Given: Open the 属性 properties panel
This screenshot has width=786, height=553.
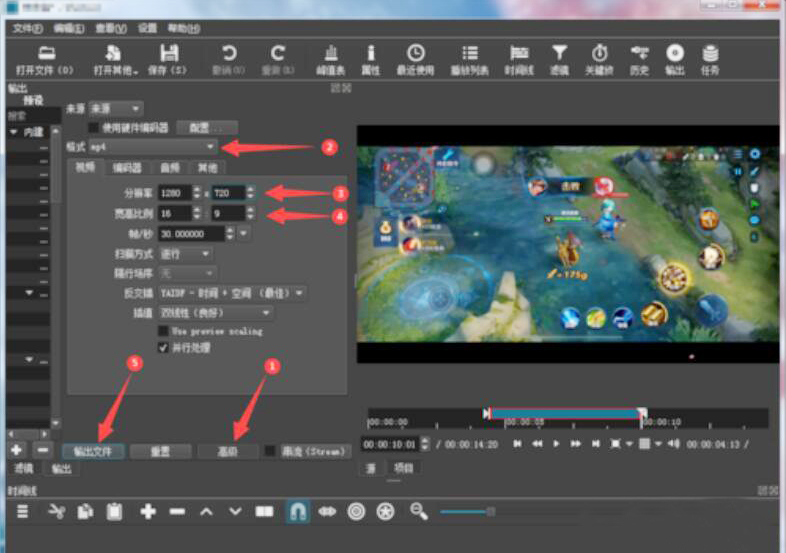Looking at the screenshot, I should [x=370, y=60].
